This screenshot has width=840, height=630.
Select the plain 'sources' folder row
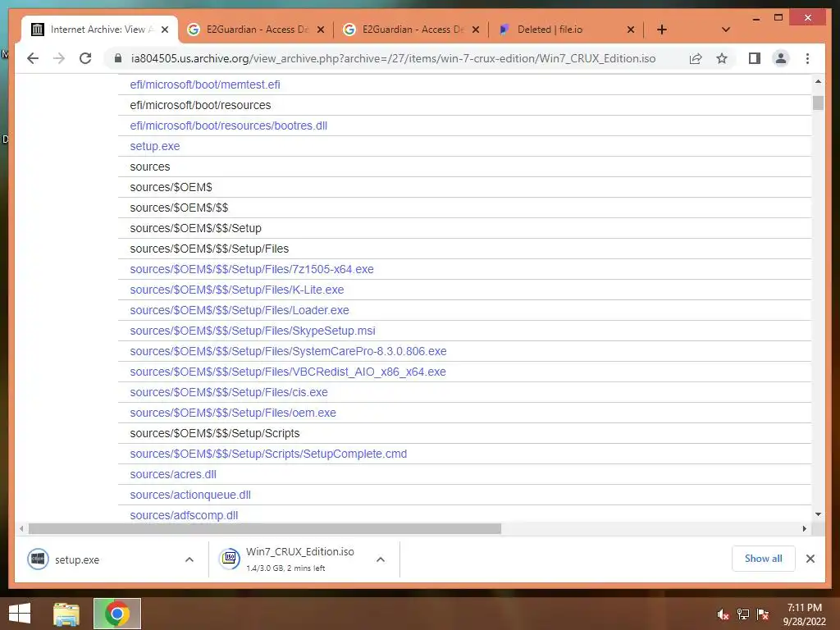point(464,167)
